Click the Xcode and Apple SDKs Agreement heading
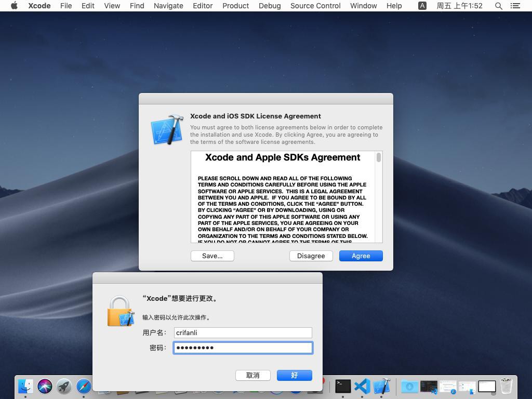Image resolution: width=532 pixels, height=399 pixels. tap(283, 157)
